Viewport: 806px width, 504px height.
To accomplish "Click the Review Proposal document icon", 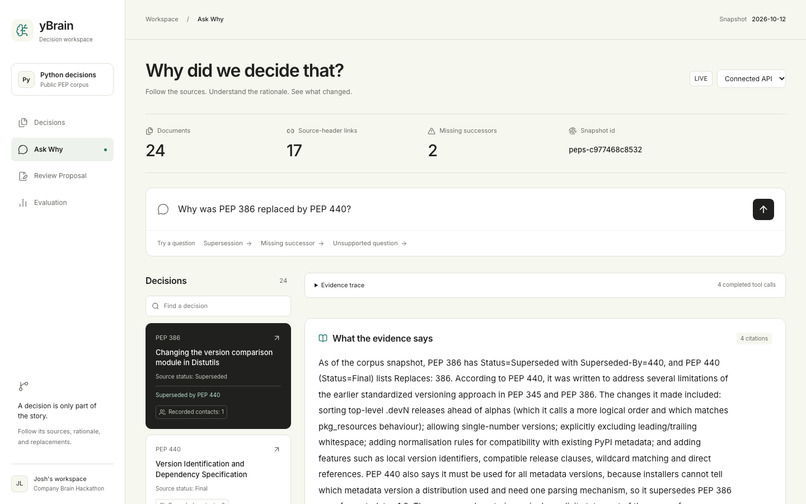I will 23,176.
